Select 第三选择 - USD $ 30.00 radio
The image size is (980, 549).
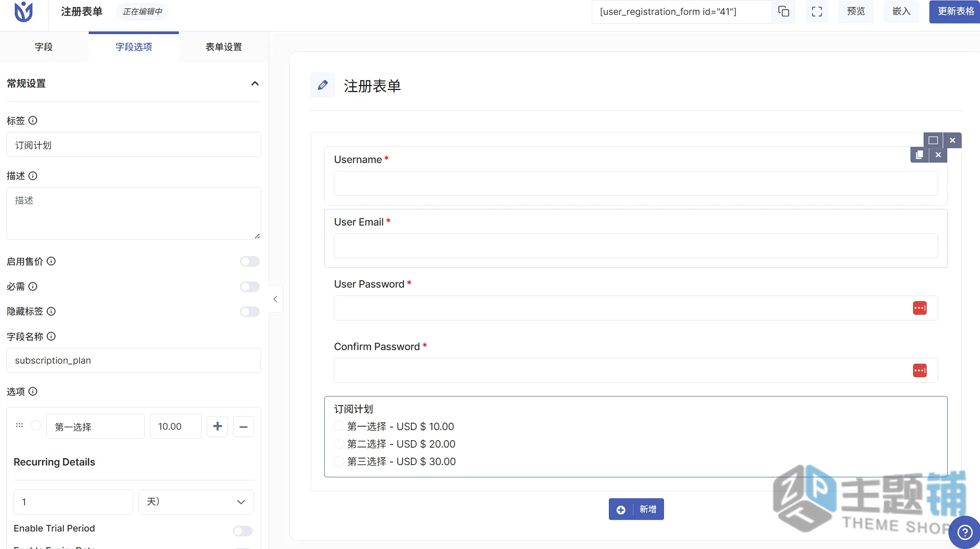coord(339,461)
